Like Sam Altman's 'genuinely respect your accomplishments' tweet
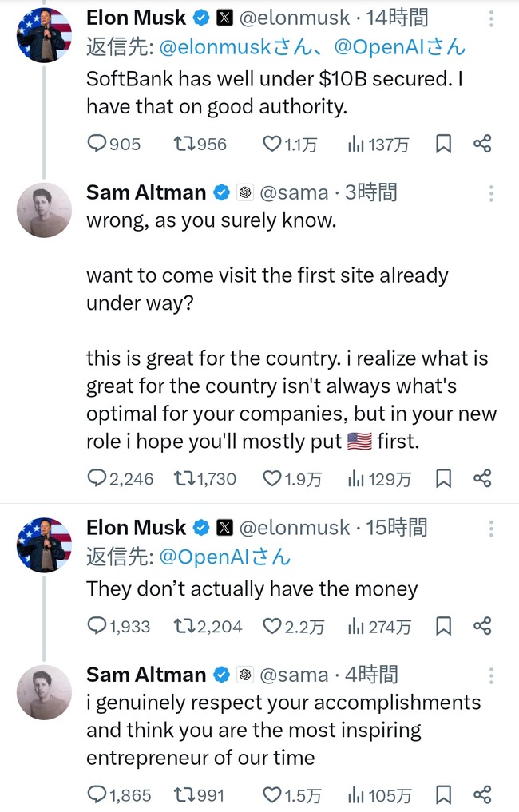 coord(273,794)
